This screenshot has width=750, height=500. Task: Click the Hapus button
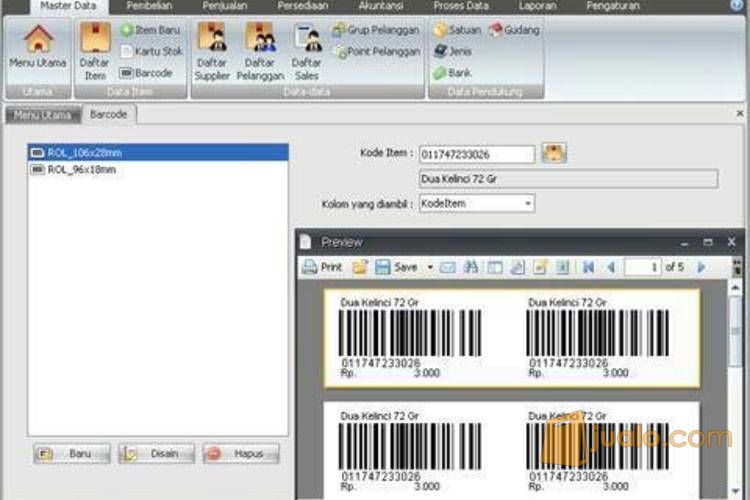(241, 453)
